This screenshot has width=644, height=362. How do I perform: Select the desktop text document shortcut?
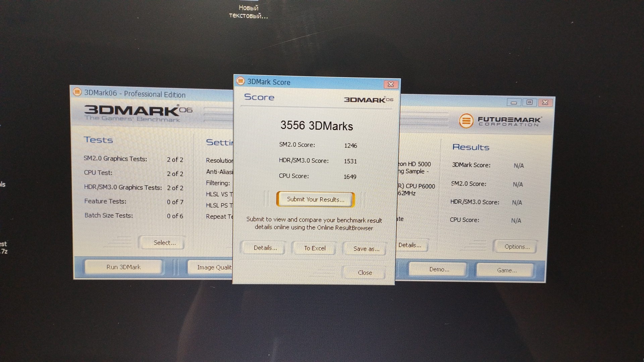point(249,11)
